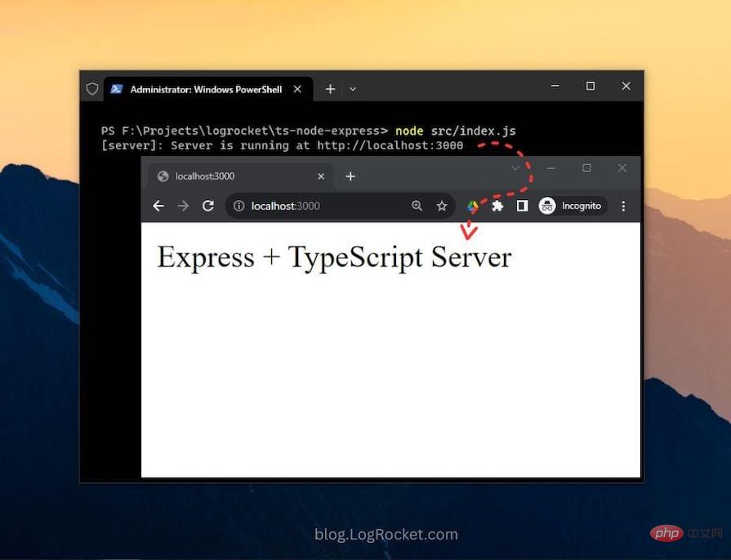Close the PowerShell window
Viewport: 731px width, 560px height.
626,87
